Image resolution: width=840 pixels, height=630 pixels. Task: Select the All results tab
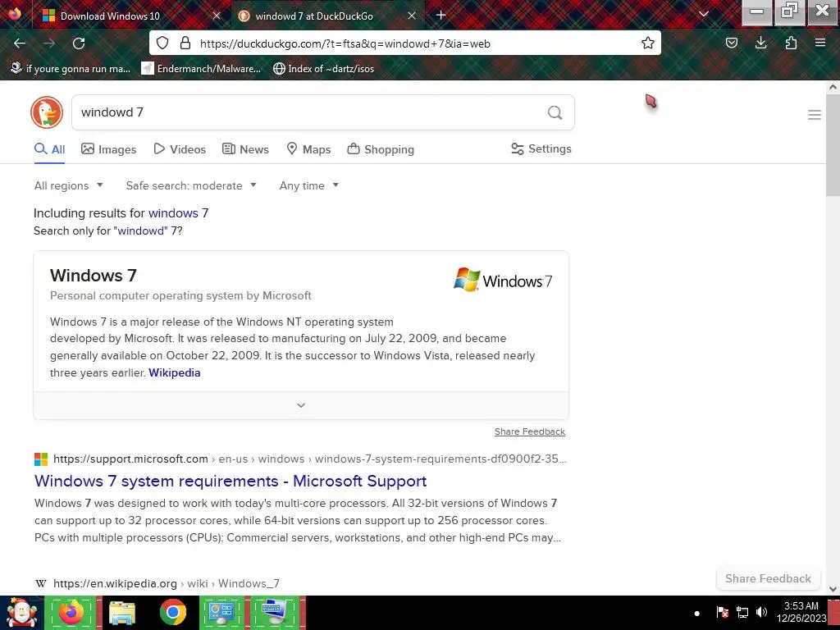(x=49, y=149)
